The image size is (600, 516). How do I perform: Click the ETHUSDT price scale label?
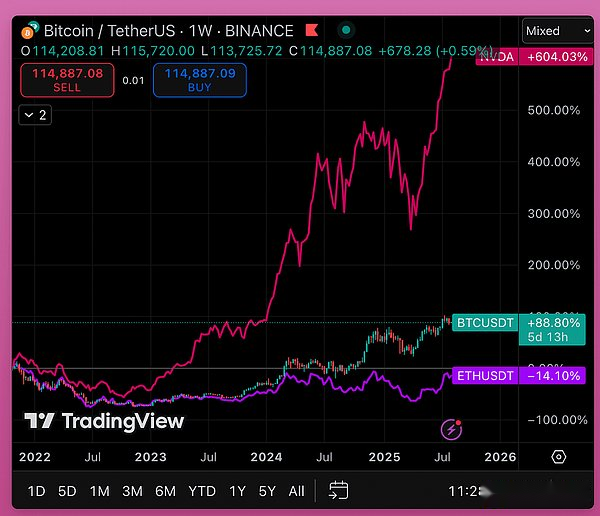(485, 376)
